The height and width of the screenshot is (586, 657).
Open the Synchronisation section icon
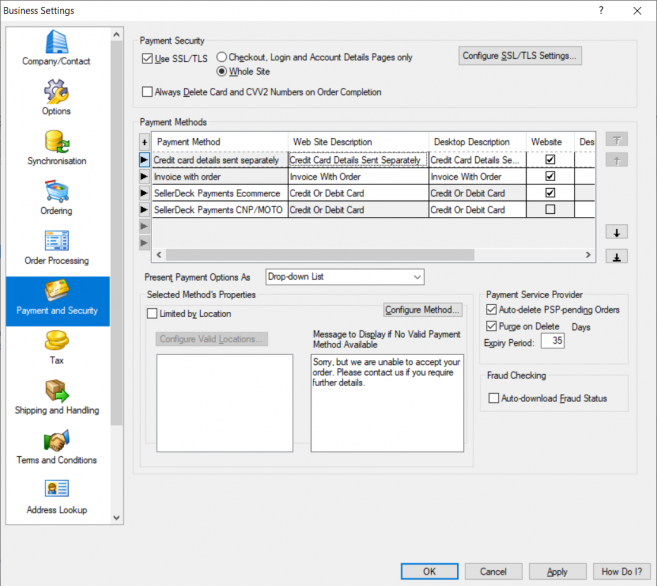pyautogui.click(x=56, y=142)
